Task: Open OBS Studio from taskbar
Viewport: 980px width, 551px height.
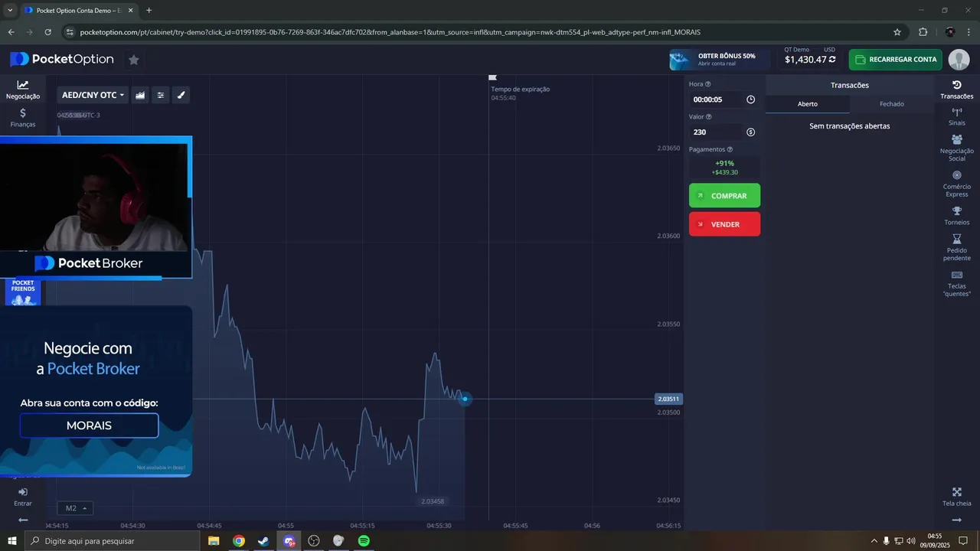Action: 314,541
